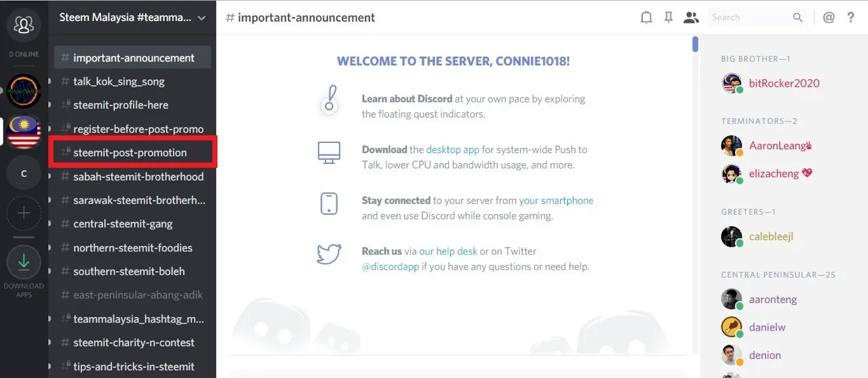Show pinned messages with pin icon

669,18
